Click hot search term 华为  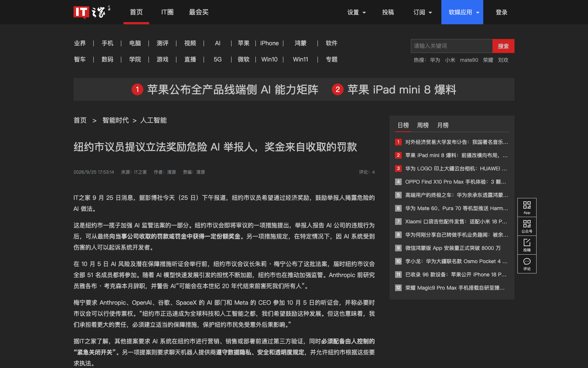(435, 60)
